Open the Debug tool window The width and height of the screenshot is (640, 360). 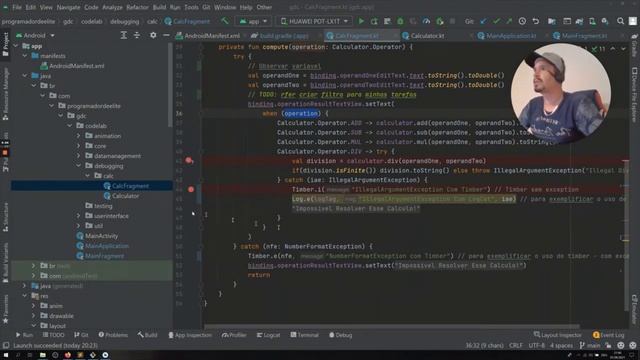tap(340, 335)
